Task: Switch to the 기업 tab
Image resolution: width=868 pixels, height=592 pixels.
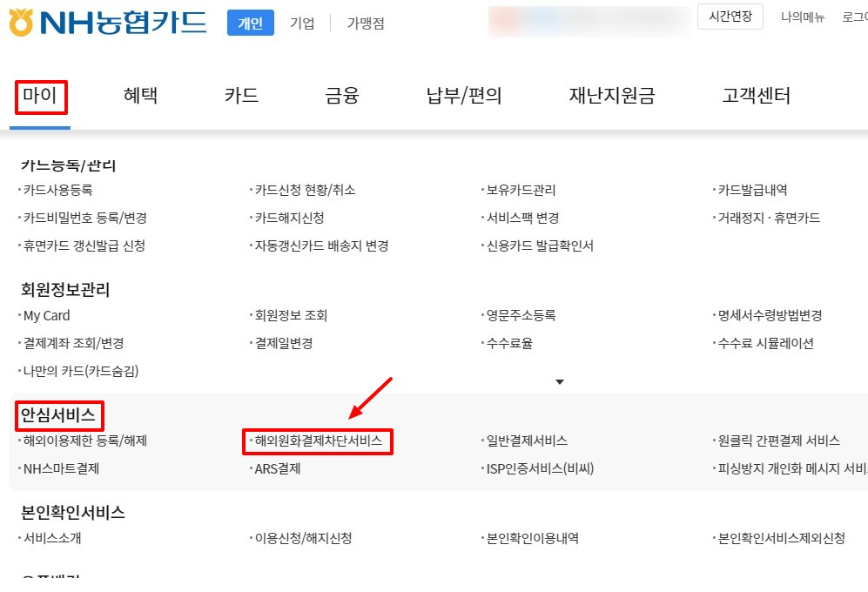Action: click(x=302, y=23)
